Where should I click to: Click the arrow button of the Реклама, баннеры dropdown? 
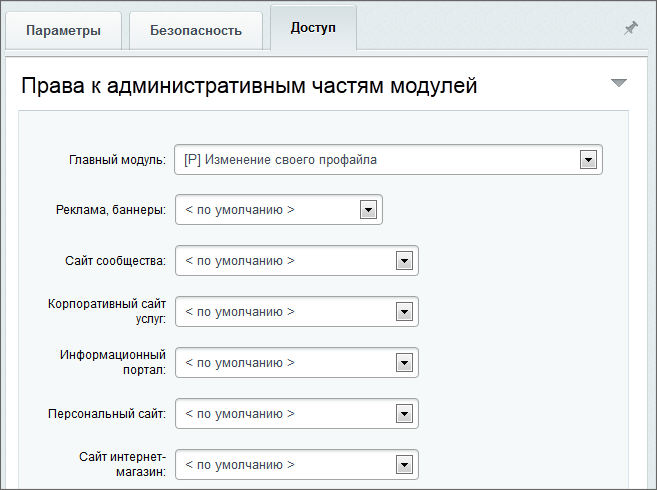368,210
